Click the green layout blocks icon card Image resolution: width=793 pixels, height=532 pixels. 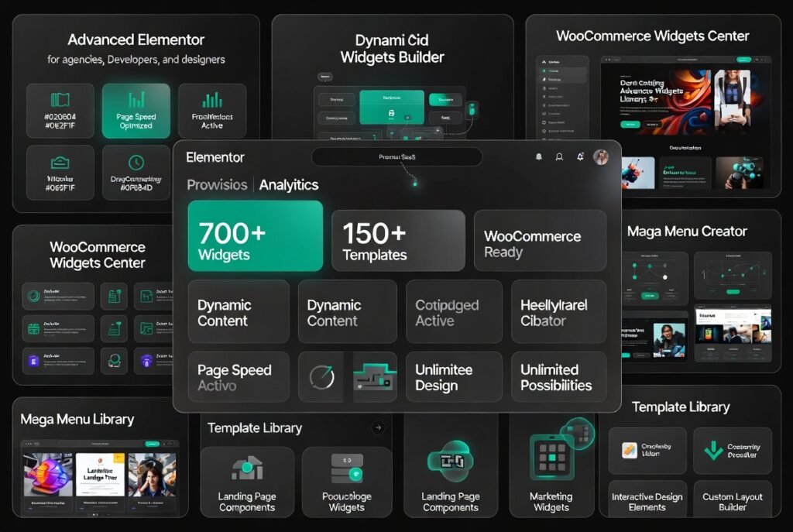(375, 377)
